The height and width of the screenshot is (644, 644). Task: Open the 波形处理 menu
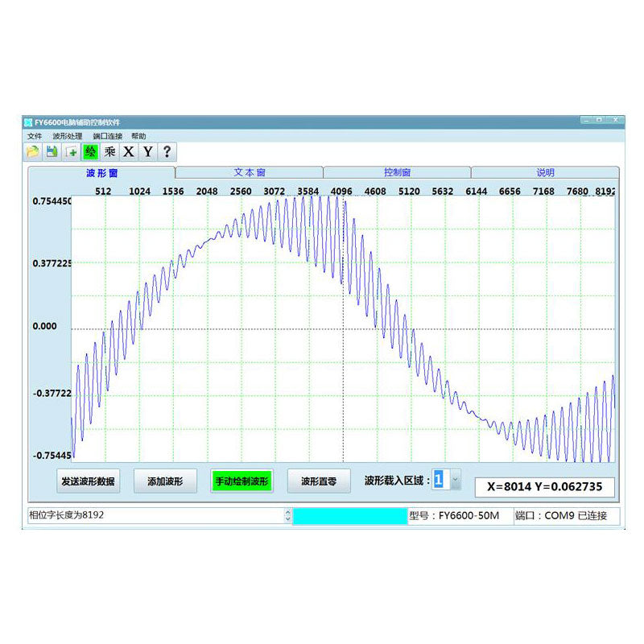(68, 136)
